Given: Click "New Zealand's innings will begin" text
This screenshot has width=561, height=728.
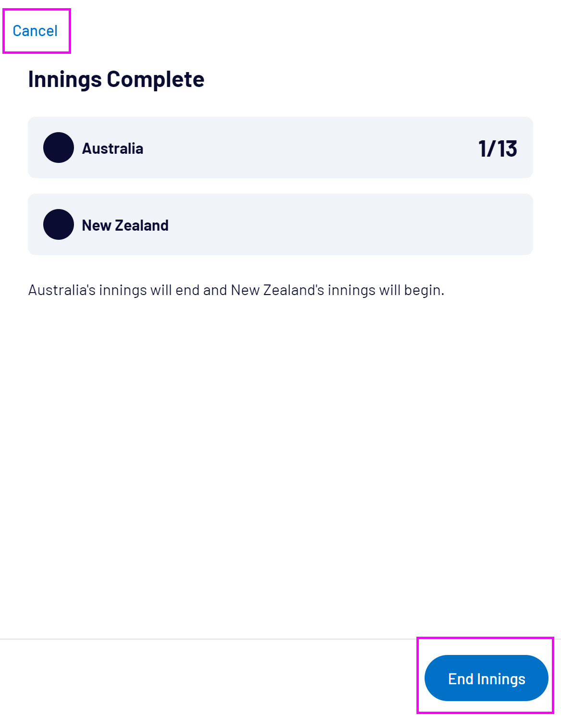Looking at the screenshot, I should [x=337, y=290].
